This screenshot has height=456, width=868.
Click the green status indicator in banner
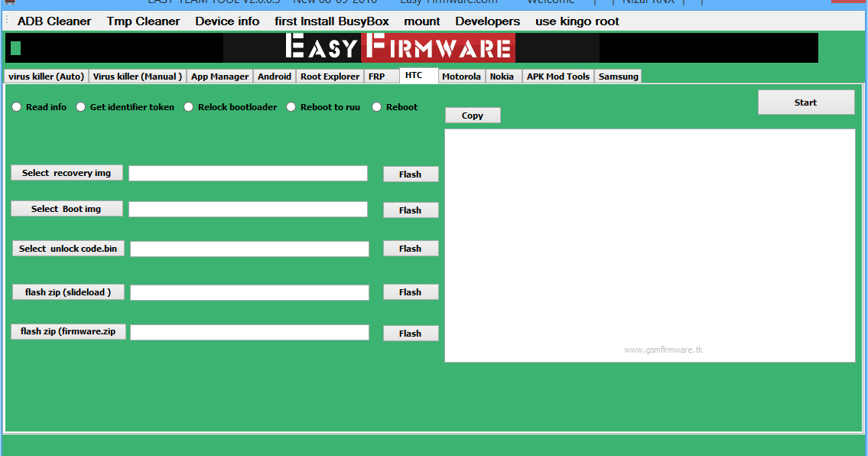coord(15,48)
